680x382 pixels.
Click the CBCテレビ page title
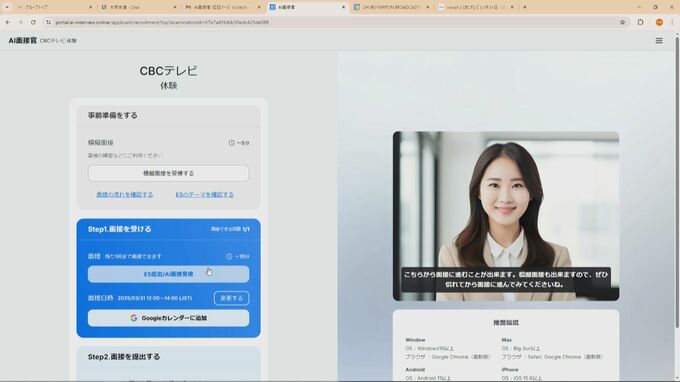point(168,71)
